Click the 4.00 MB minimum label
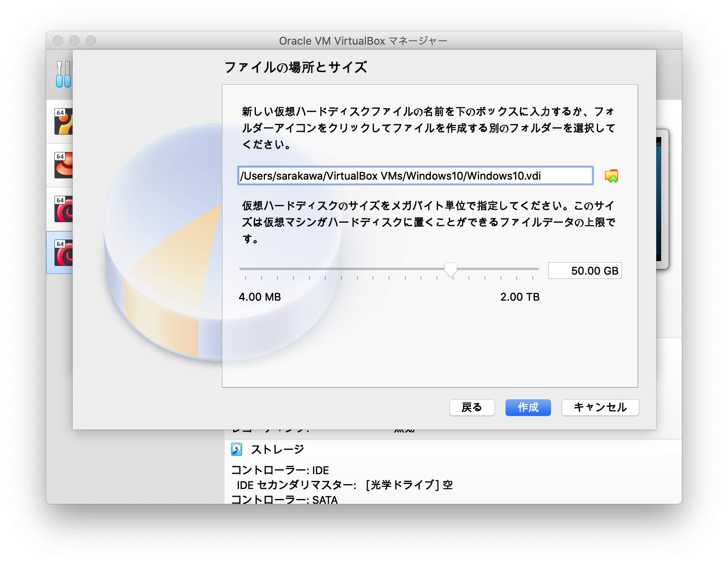Viewport: 728px width, 565px height. [x=260, y=297]
